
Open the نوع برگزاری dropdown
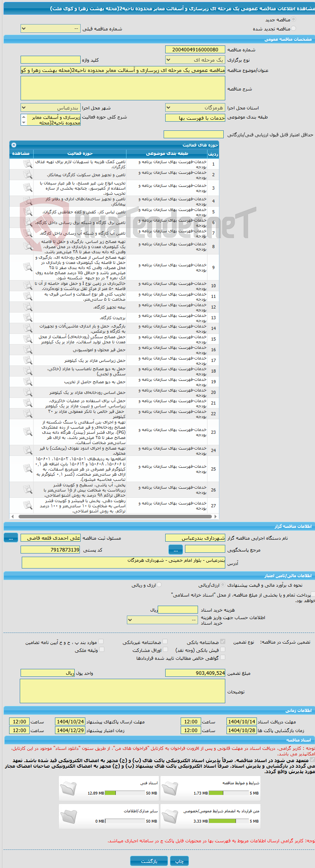[195, 60]
